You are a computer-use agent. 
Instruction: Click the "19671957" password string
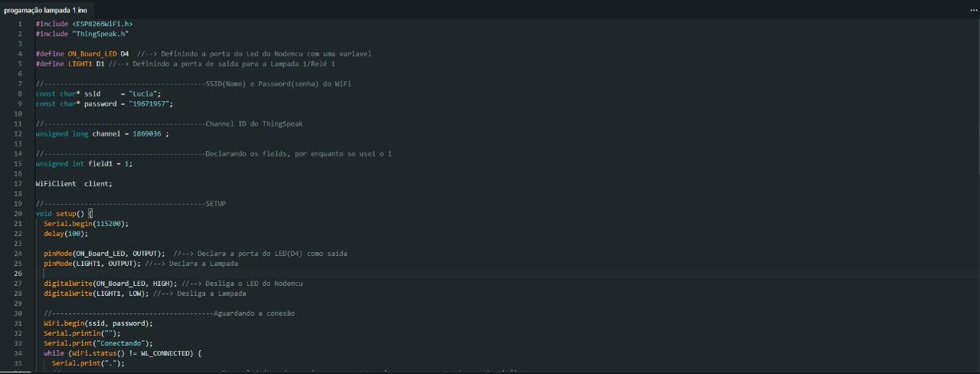[149, 103]
